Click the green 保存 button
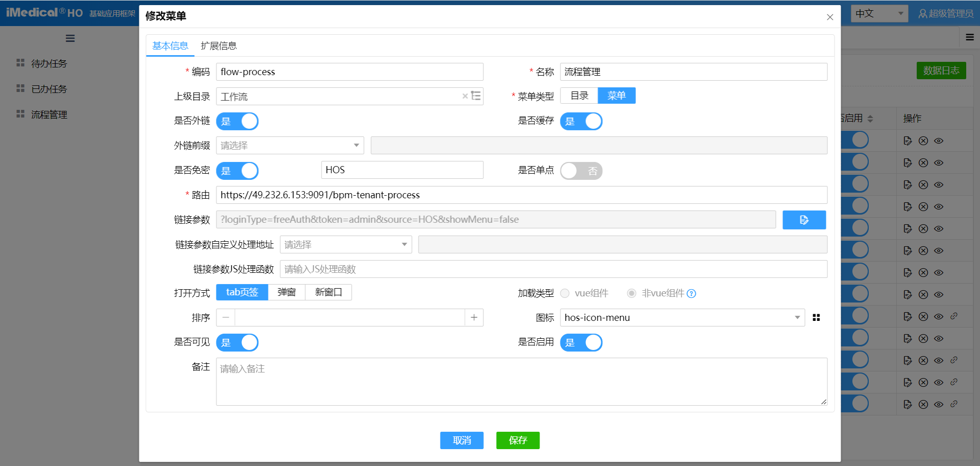 (518, 440)
